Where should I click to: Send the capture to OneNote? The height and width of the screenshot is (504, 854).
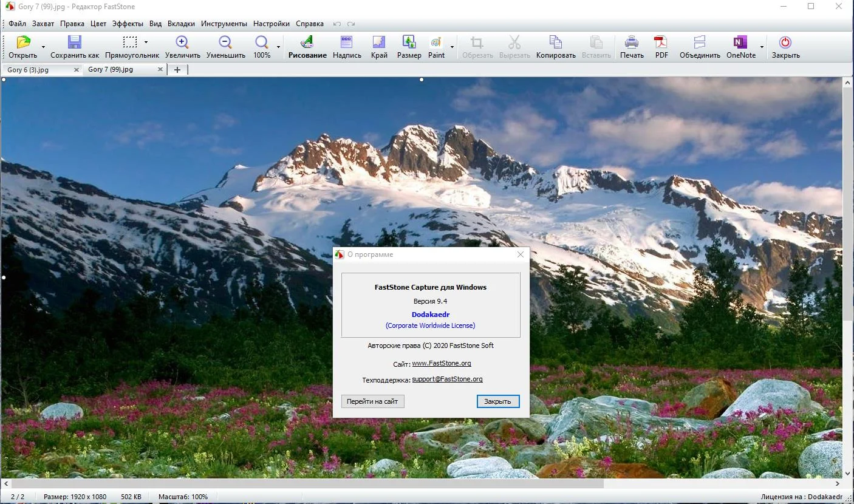click(740, 47)
